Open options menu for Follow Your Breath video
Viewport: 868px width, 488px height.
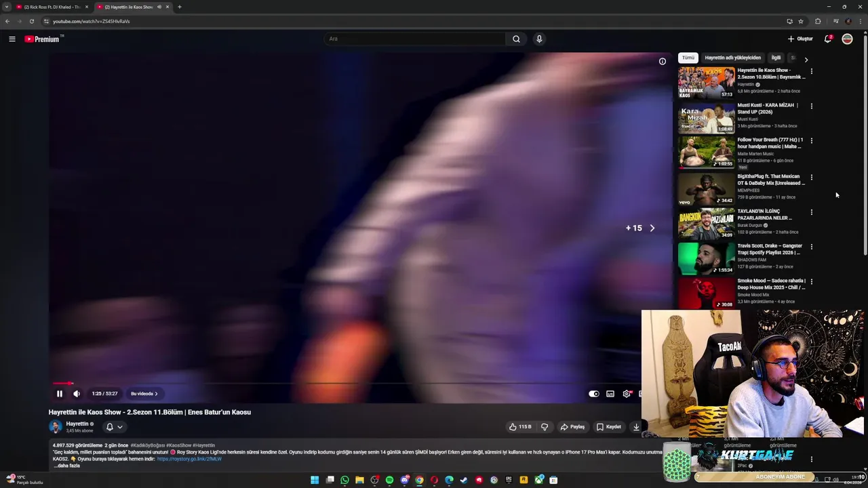(x=812, y=140)
